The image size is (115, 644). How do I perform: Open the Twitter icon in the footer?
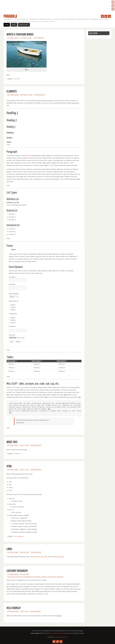(x=57, y=641)
